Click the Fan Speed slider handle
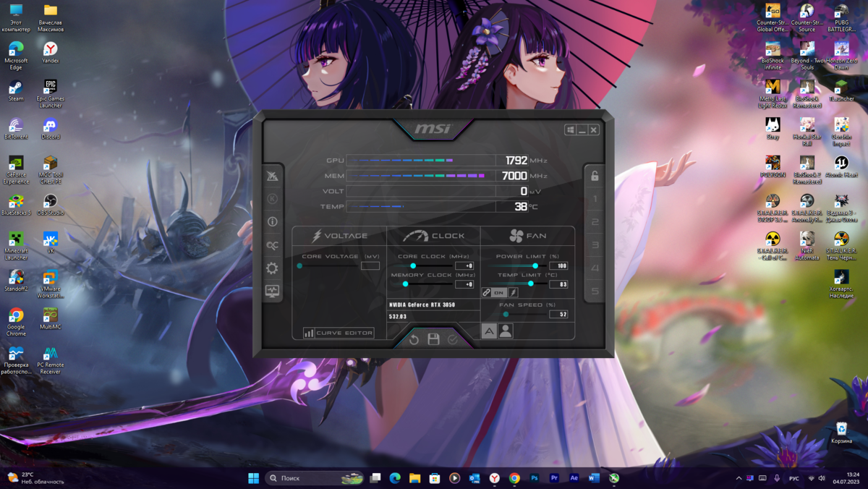This screenshot has height=489, width=868. point(506,314)
